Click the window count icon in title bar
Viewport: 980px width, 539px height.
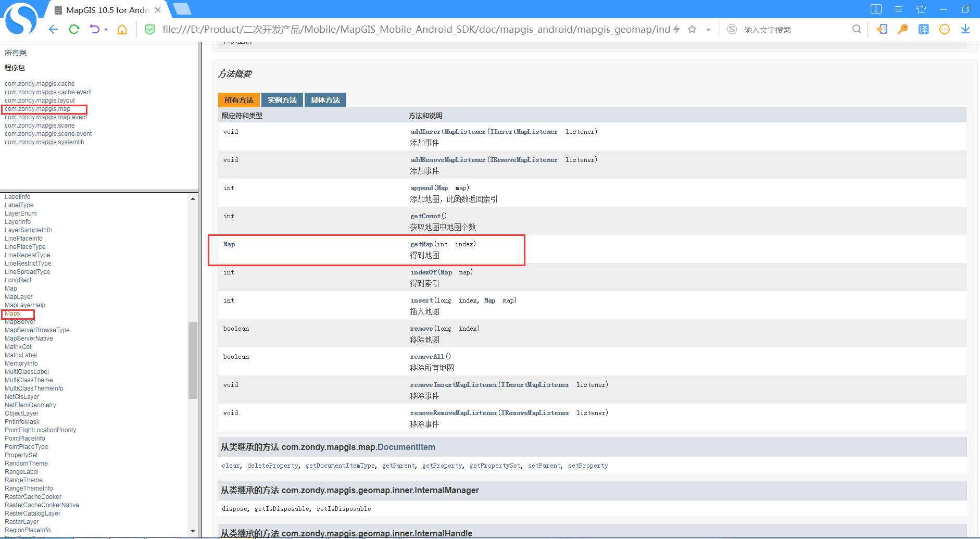(876, 9)
